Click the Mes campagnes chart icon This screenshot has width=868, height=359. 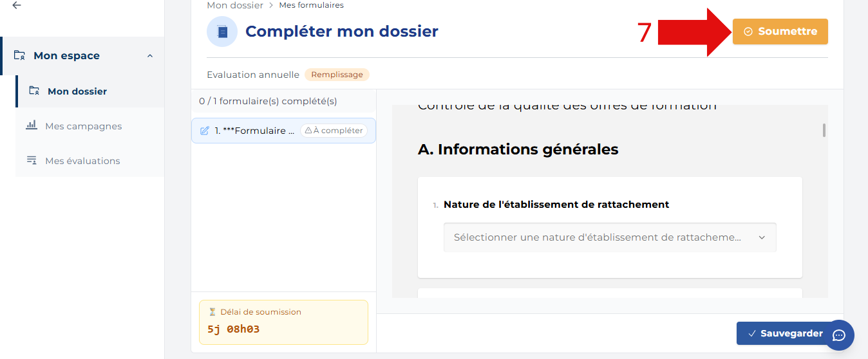click(32, 125)
